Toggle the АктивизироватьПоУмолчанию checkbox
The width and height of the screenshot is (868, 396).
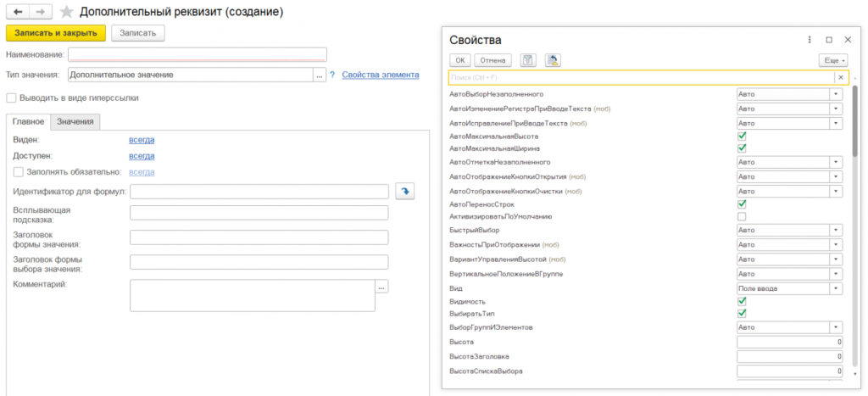pyautogui.click(x=742, y=217)
